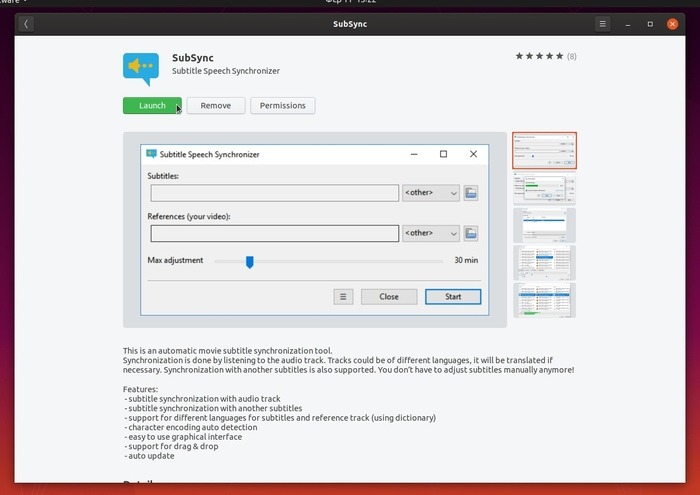700x495 pixels.
Task: Launch the SubSync application
Action: click(x=152, y=106)
